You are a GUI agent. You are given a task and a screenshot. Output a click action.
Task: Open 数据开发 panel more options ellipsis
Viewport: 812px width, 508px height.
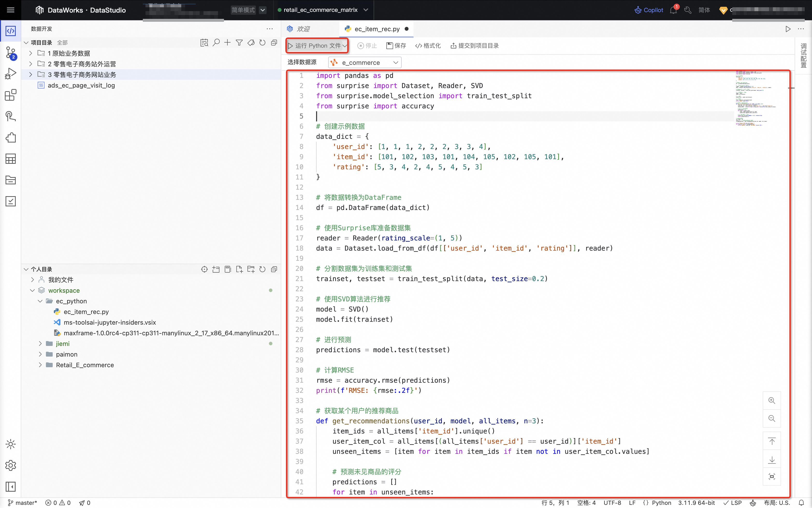[x=270, y=29]
